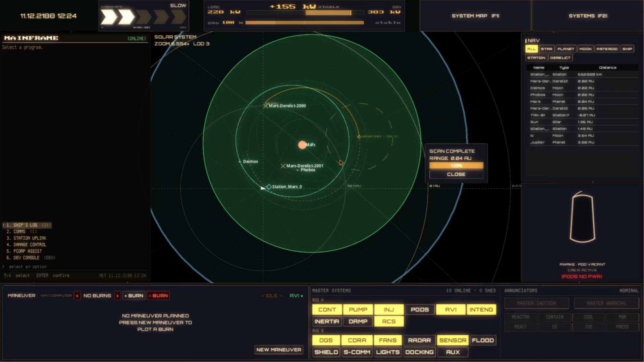The height and width of the screenshot is (362, 644).
Task: Switch on the LIGHTS system
Action: [388, 352]
